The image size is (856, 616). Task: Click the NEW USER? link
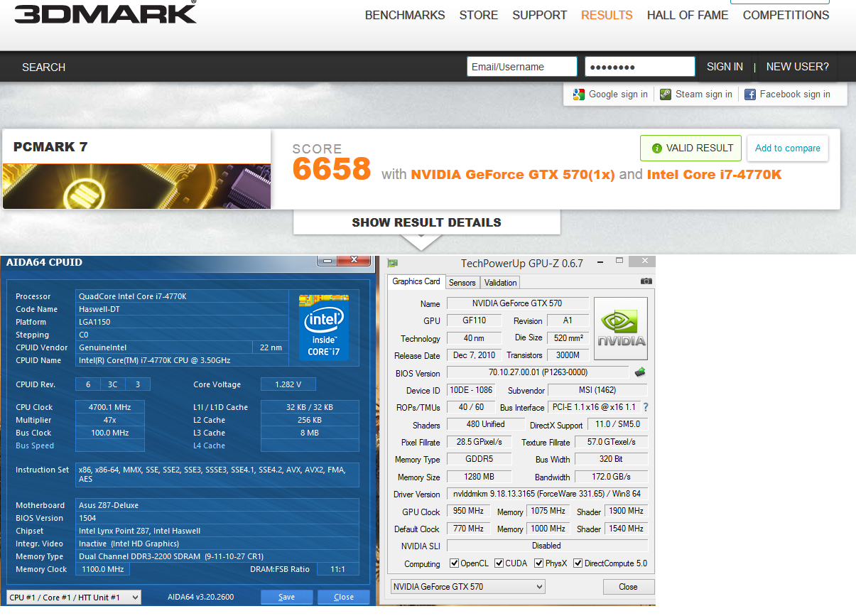pos(798,67)
